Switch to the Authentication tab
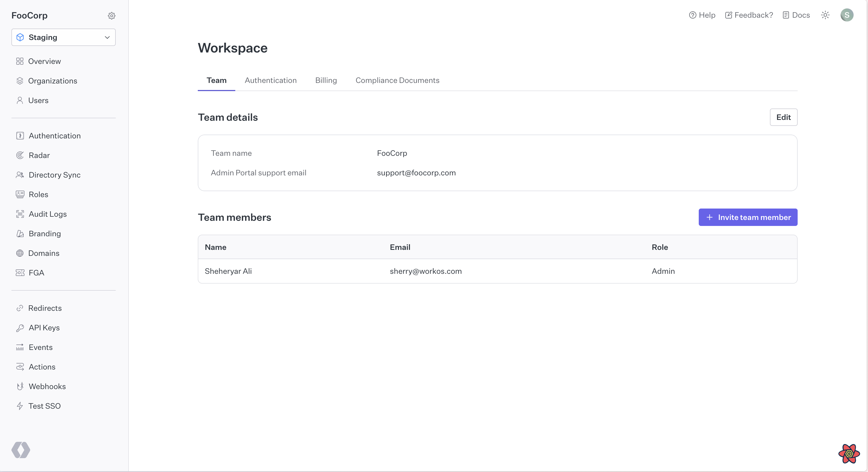This screenshot has height=472, width=868. (271, 80)
